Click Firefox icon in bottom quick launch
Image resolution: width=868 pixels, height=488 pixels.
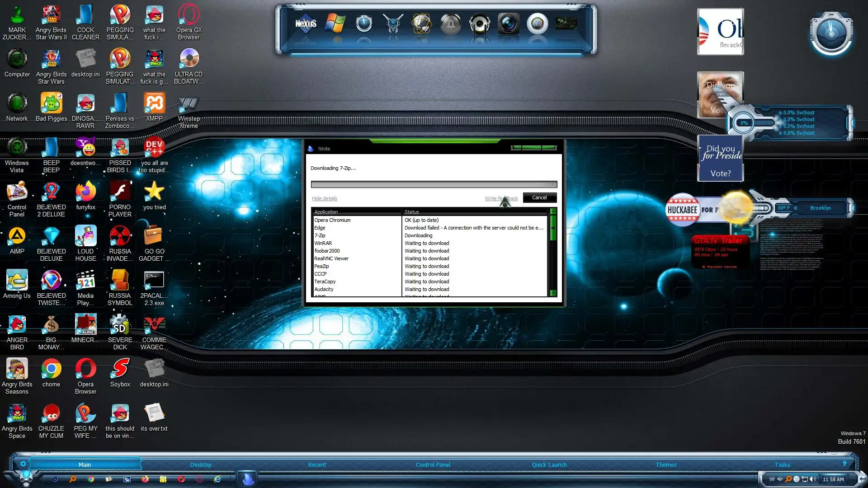[145, 479]
